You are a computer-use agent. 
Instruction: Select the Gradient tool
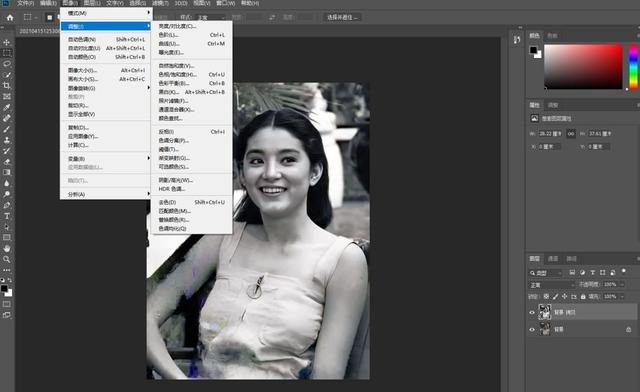coord(7,172)
